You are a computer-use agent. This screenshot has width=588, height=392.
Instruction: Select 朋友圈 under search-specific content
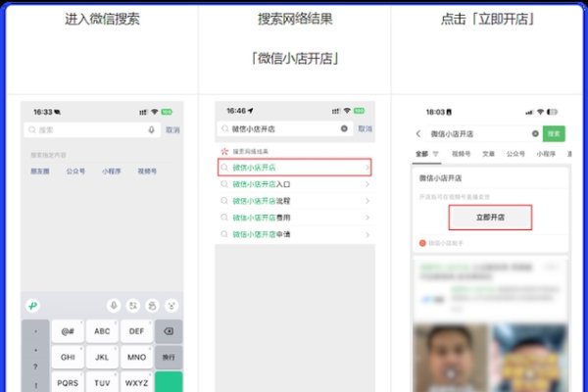(x=40, y=171)
